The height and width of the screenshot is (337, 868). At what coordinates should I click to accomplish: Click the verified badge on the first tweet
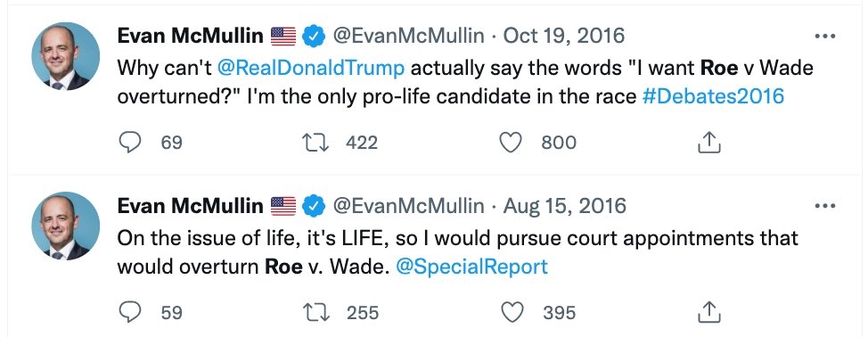(314, 37)
